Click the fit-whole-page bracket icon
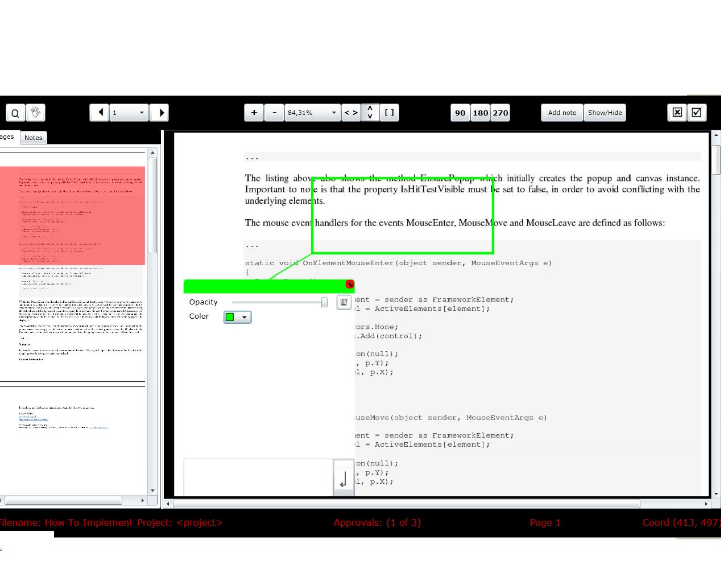728x568 pixels. [389, 113]
